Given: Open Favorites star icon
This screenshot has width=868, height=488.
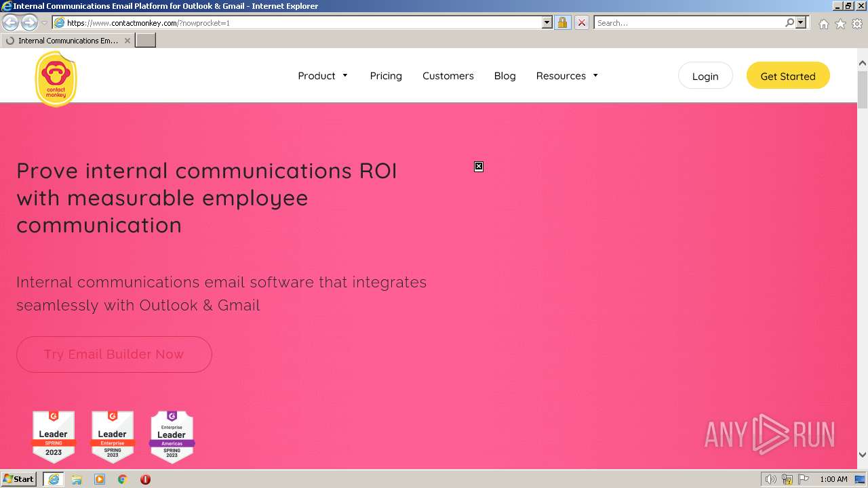Looking at the screenshot, I should click(840, 24).
